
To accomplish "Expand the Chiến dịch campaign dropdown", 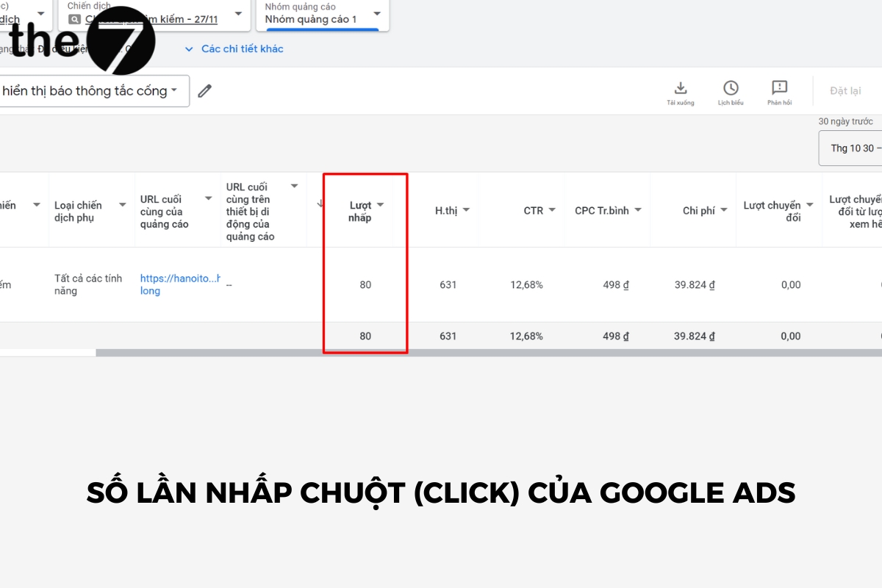I will [237, 13].
